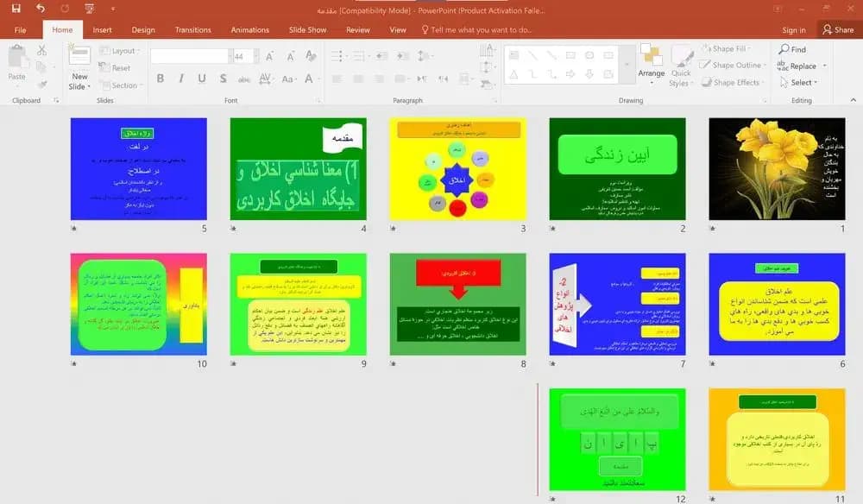
Task: Click transition star icon under slide 3
Action: 393,228
